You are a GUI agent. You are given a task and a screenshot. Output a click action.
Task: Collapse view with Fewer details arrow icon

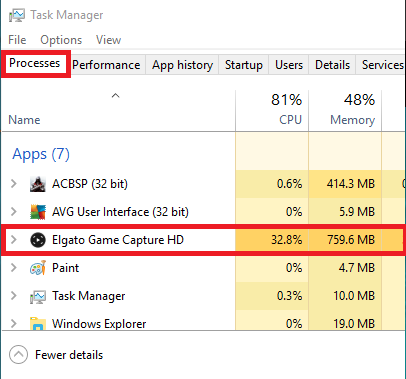tap(18, 355)
